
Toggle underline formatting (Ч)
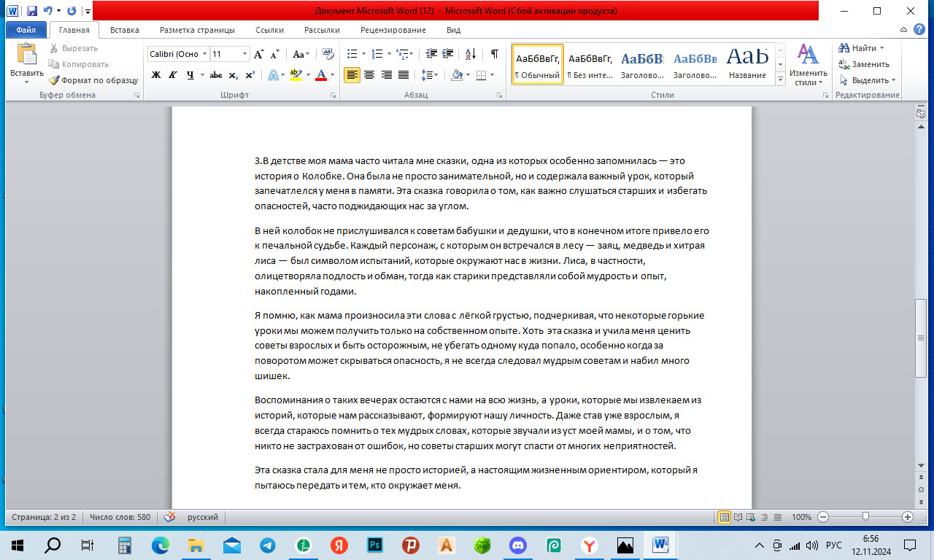(190, 74)
